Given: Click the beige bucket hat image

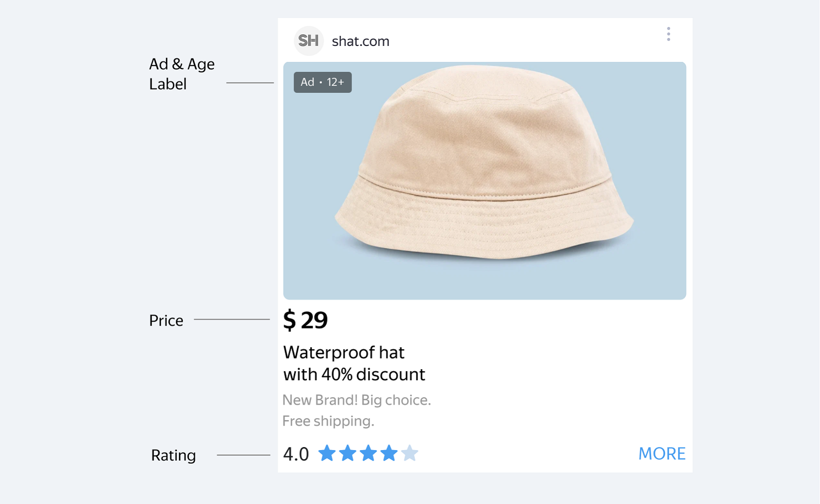Looking at the screenshot, I should 484,170.
